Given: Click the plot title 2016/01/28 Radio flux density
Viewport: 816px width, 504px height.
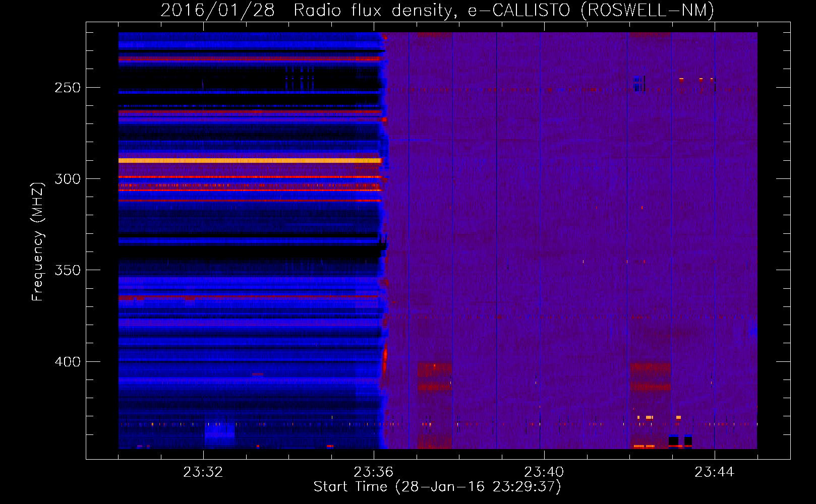Looking at the screenshot, I should 437,10.
